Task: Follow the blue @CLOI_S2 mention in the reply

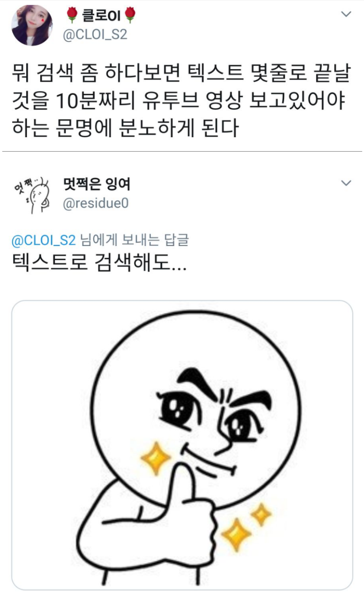Action: (43, 240)
